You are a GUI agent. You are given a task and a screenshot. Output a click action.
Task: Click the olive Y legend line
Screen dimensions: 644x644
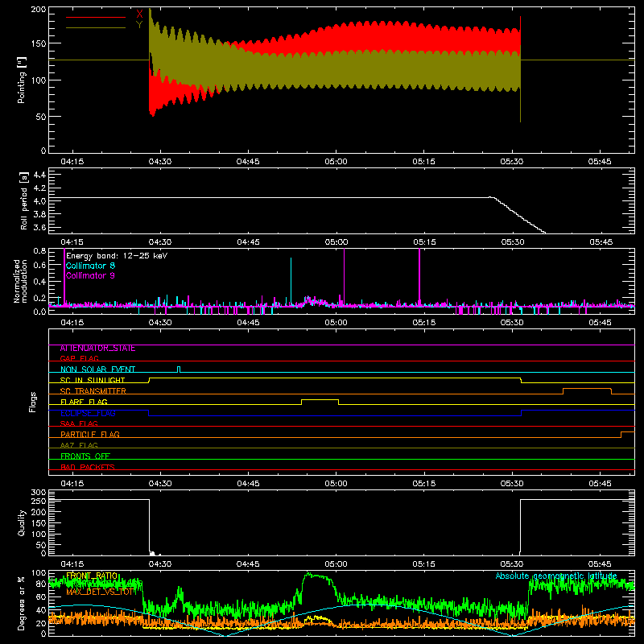96,28
